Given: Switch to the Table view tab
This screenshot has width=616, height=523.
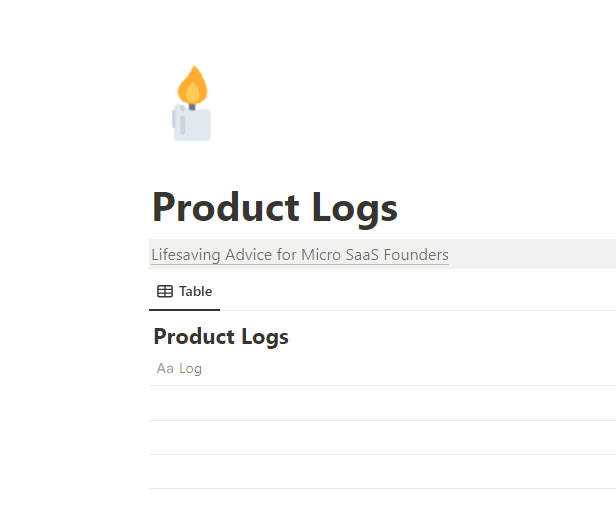Looking at the screenshot, I should (x=185, y=292).
